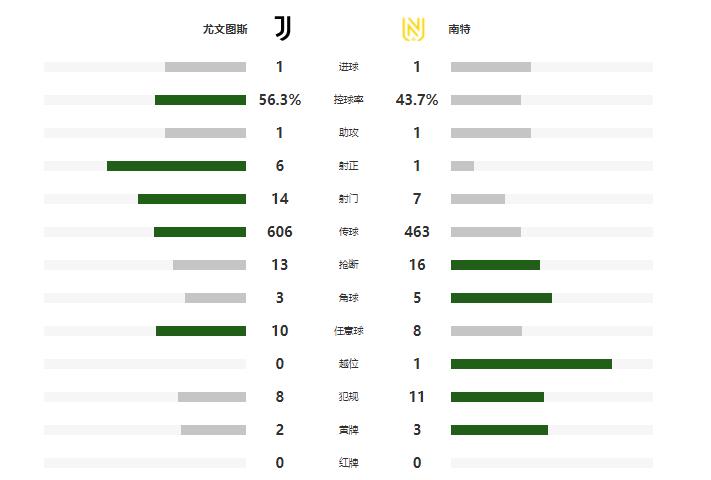Click Juventus green possession bar 56.3%
The height and width of the screenshot is (480, 711).
coord(200,100)
